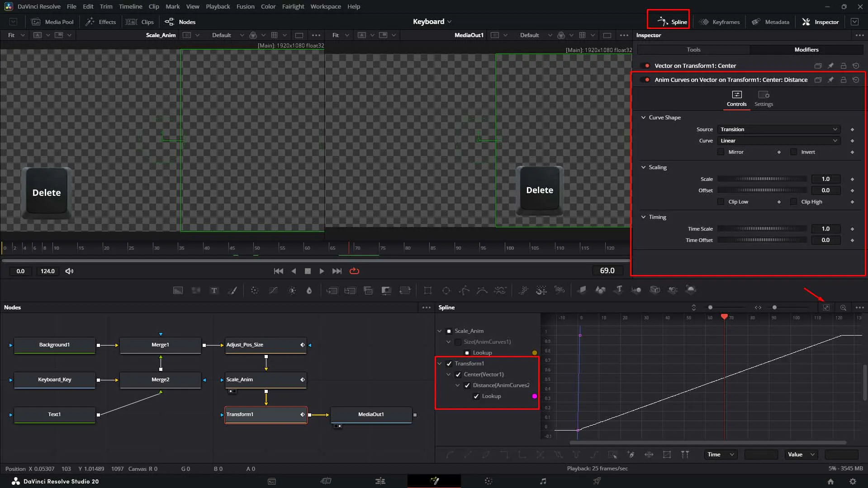Screen dimensions: 868x488
Task: Collapse the Scaling section
Action: tap(643, 167)
